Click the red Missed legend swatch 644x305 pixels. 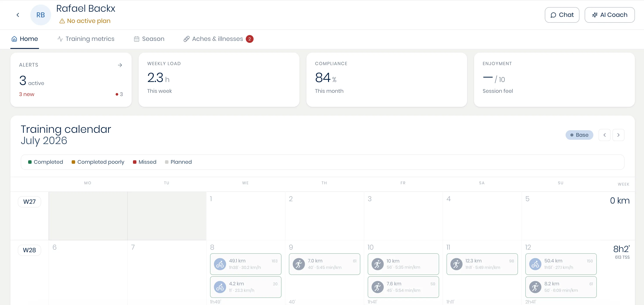pos(134,162)
